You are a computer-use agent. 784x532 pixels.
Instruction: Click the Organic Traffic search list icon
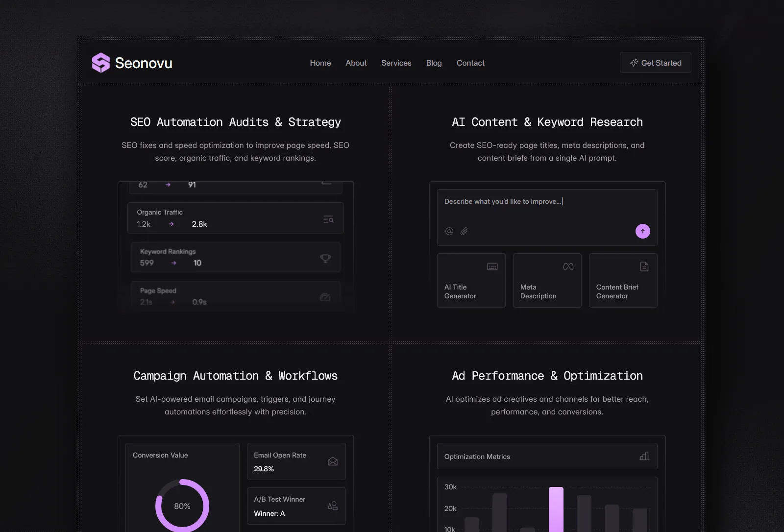point(328,219)
